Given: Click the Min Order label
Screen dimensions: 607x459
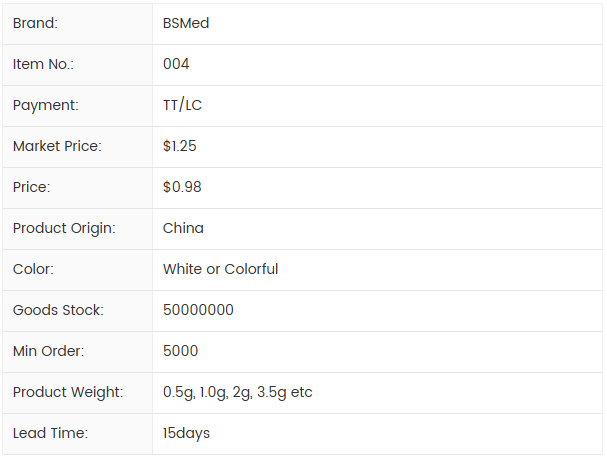Looking at the screenshot, I should click(48, 351).
